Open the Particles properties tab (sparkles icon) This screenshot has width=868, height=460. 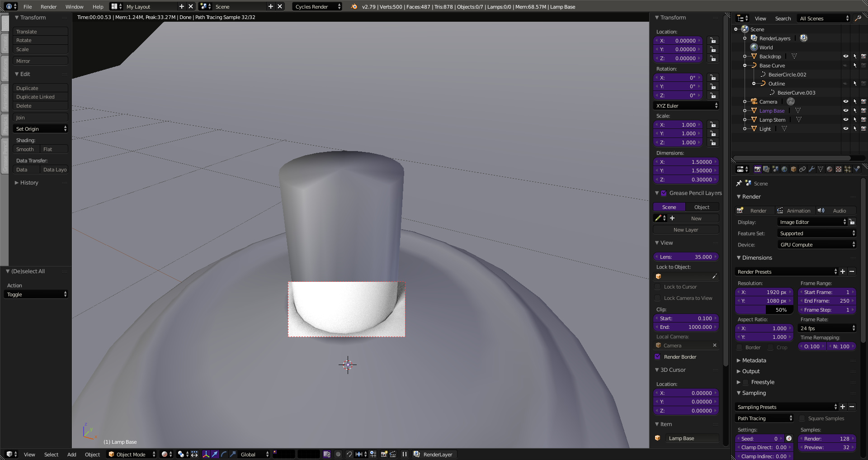(848, 169)
